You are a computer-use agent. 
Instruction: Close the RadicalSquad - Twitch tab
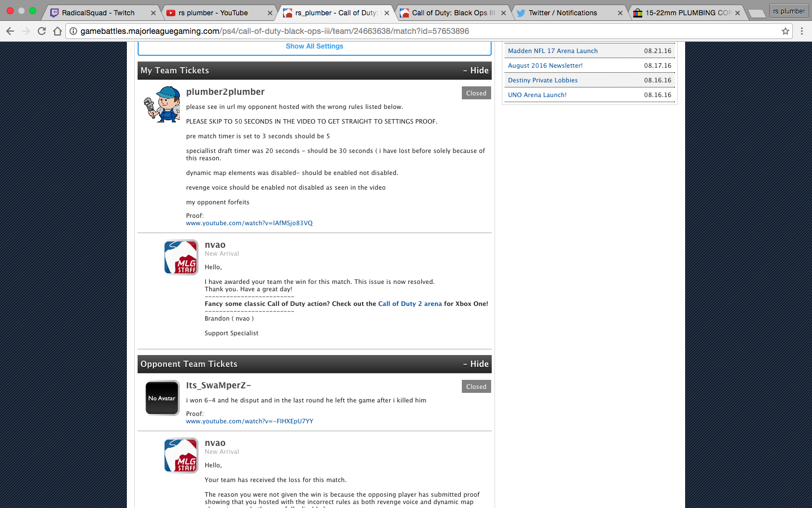pyautogui.click(x=153, y=13)
